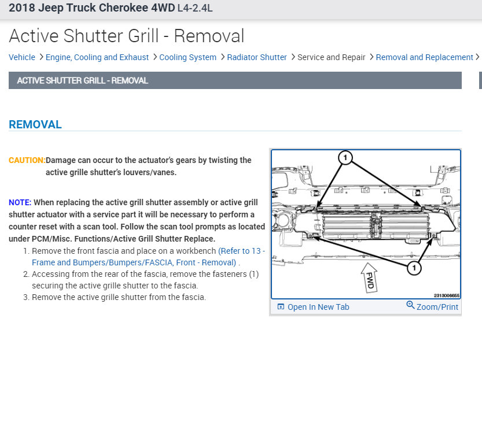Navigate to Radiator Shutter breadcrumb

[x=257, y=57]
